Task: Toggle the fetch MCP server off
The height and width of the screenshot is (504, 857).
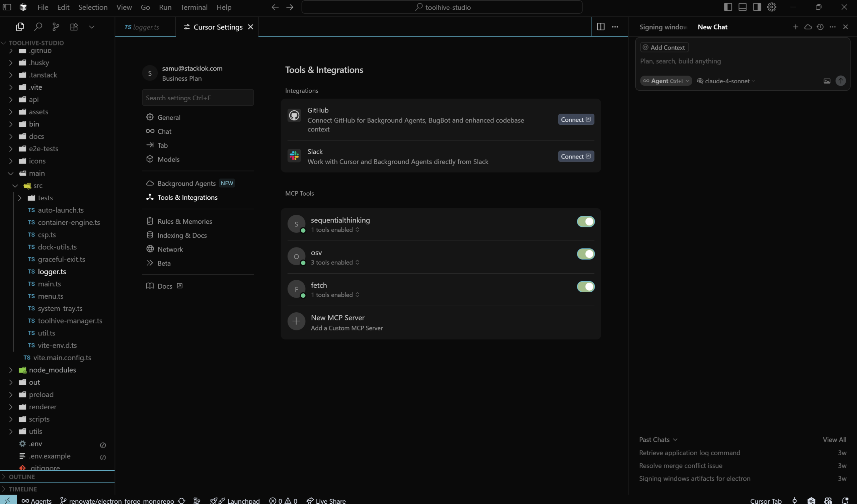Action: (586, 287)
